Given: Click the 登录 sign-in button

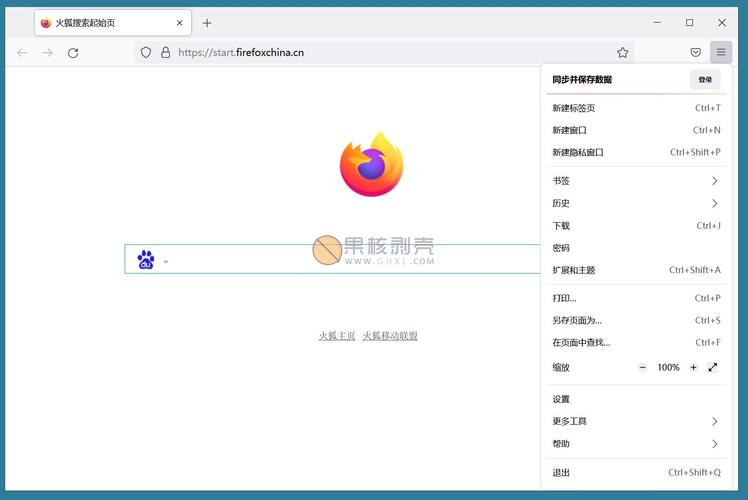Looking at the screenshot, I should [705, 79].
